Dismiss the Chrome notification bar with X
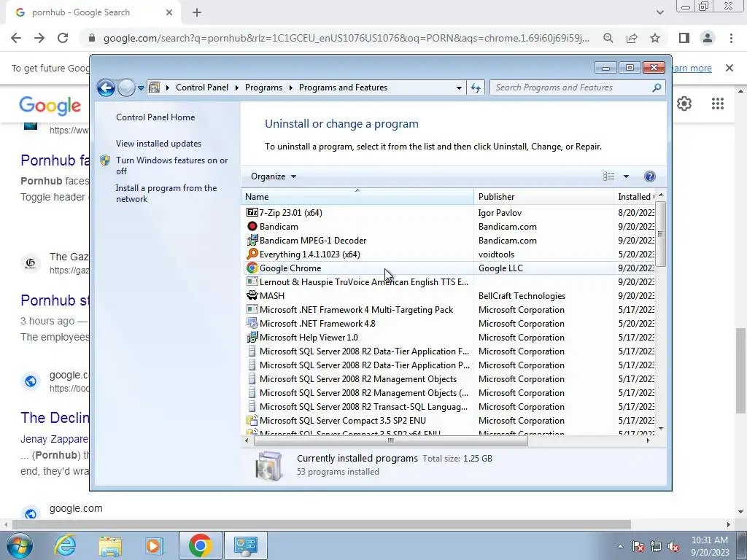 coord(729,68)
